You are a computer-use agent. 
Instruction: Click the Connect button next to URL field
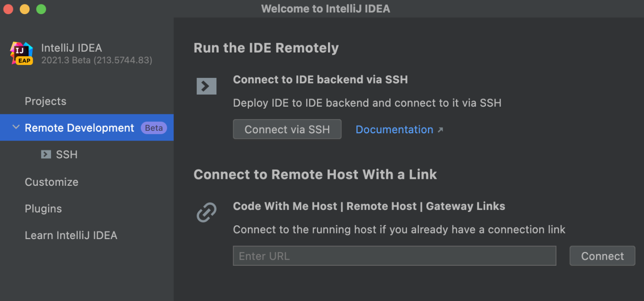point(602,256)
